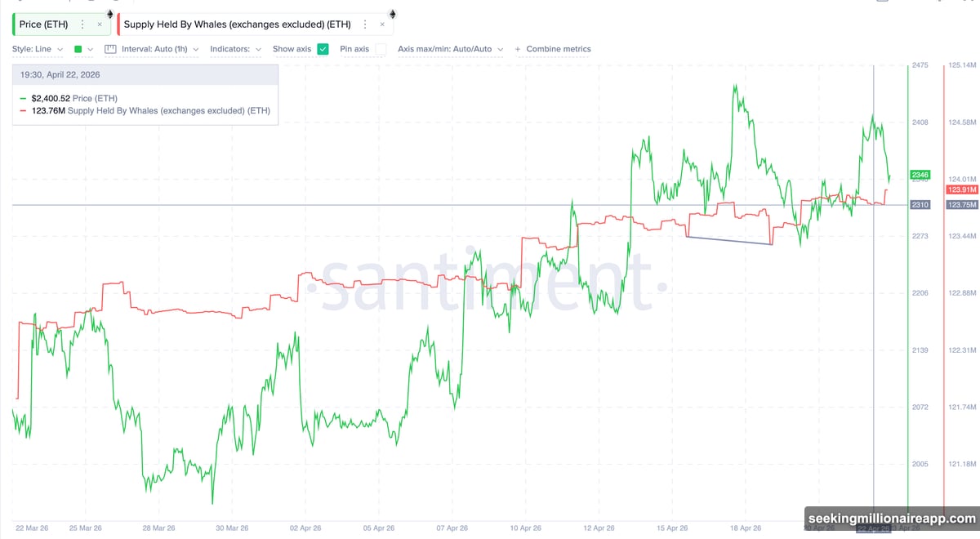This screenshot has height=539, width=980.
Task: Open the kebab menu on Price (ETH) chip
Action: click(82, 24)
